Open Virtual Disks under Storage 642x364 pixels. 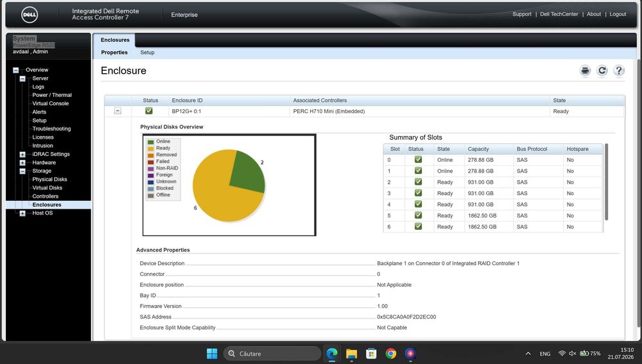(47, 188)
